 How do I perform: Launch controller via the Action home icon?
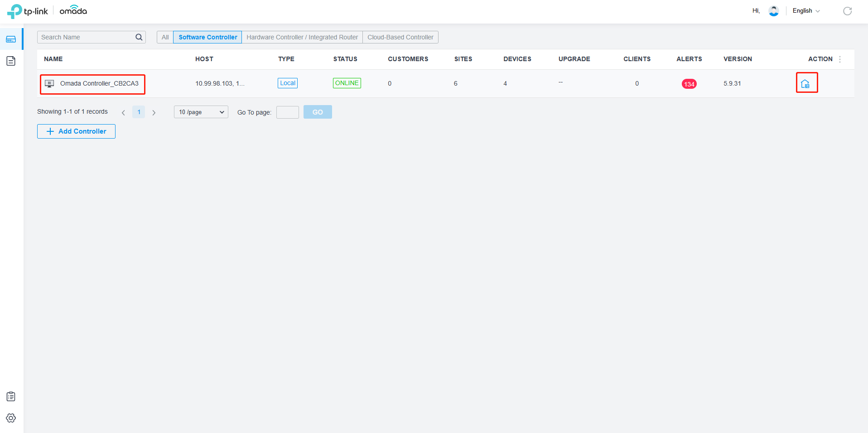[805, 84]
